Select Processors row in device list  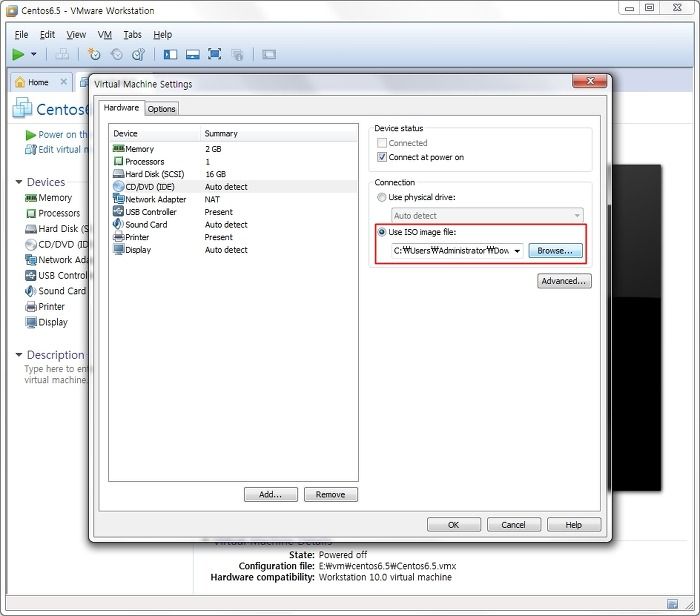point(233,161)
